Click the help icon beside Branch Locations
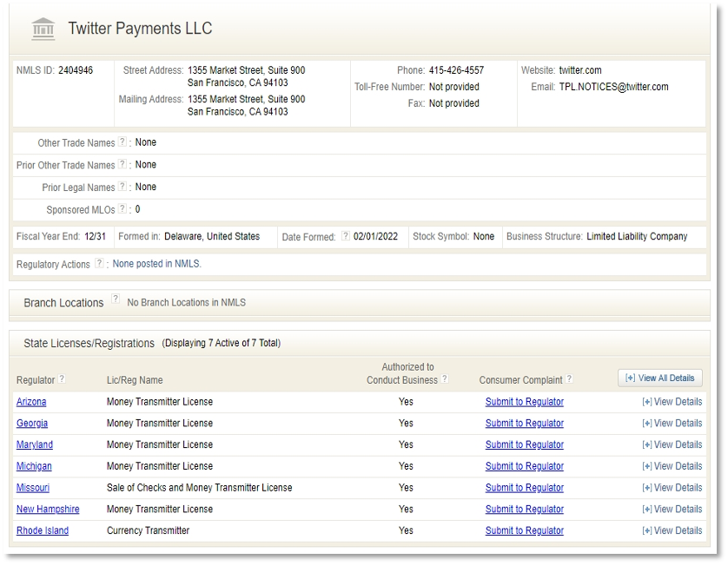Viewport: 728px width, 566px height. click(x=116, y=299)
